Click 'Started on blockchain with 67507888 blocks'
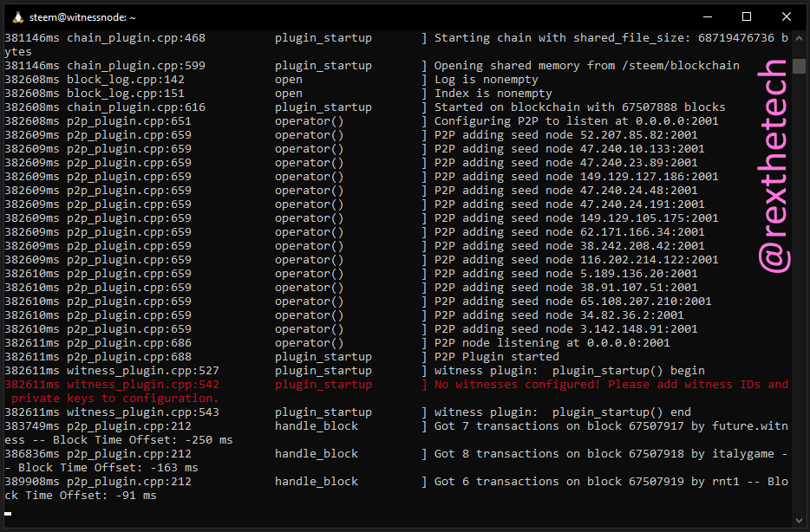The height and width of the screenshot is (532, 810). click(579, 107)
